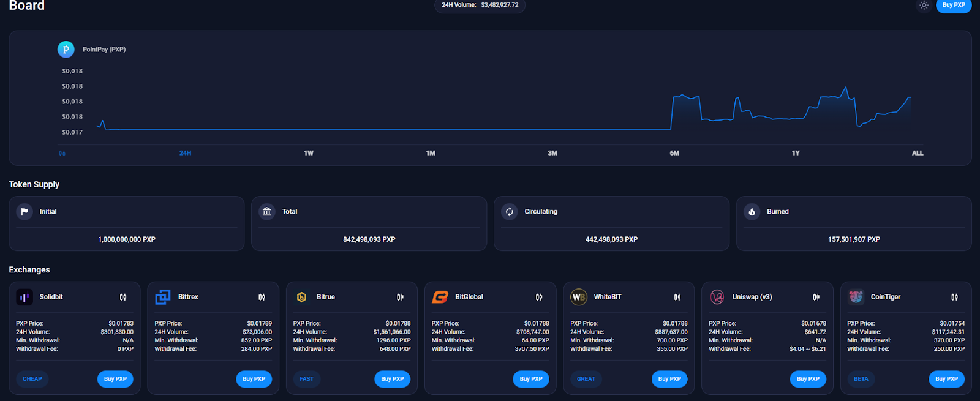Switch chart to candlestick view icon
The image size is (980, 401).
click(62, 153)
